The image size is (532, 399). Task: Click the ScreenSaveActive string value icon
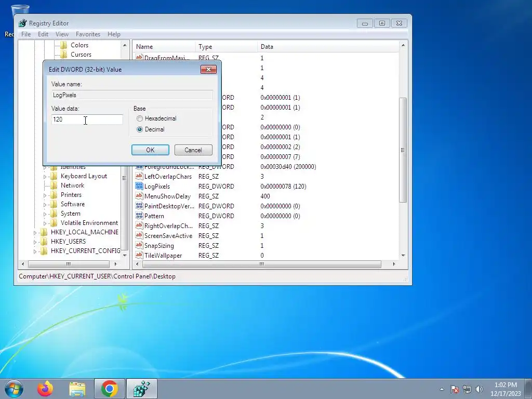139,235
